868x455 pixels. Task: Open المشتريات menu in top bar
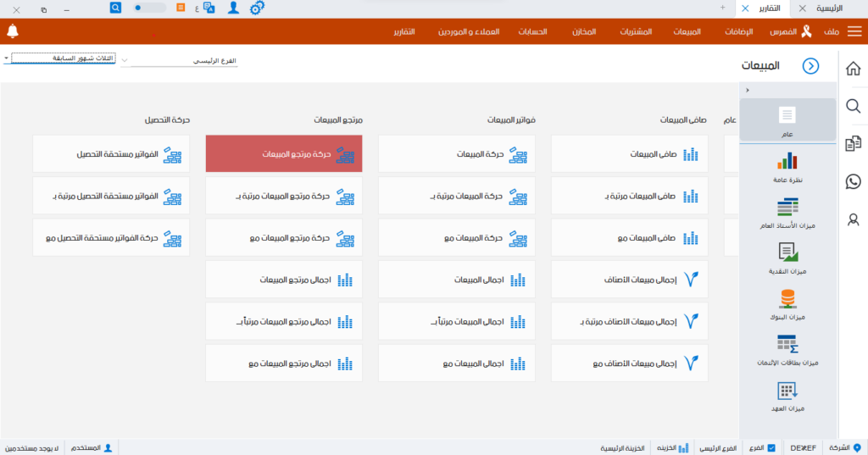(x=635, y=31)
